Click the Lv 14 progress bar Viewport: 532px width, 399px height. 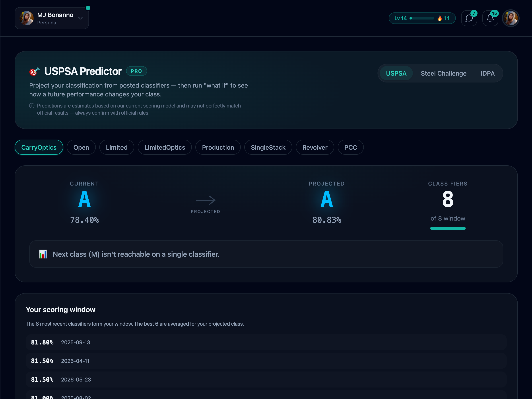422,18
